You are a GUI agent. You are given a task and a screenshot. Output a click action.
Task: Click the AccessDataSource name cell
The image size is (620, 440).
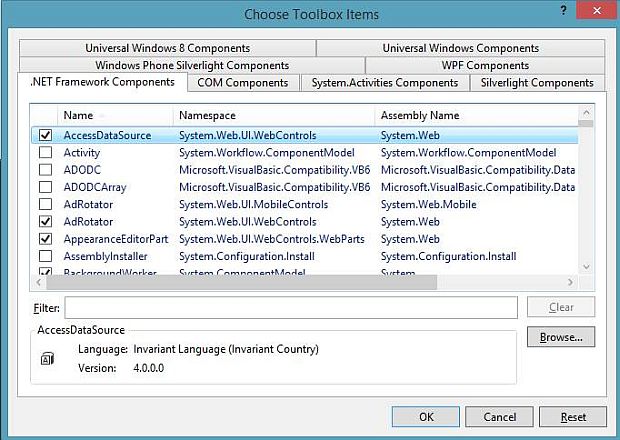point(108,135)
